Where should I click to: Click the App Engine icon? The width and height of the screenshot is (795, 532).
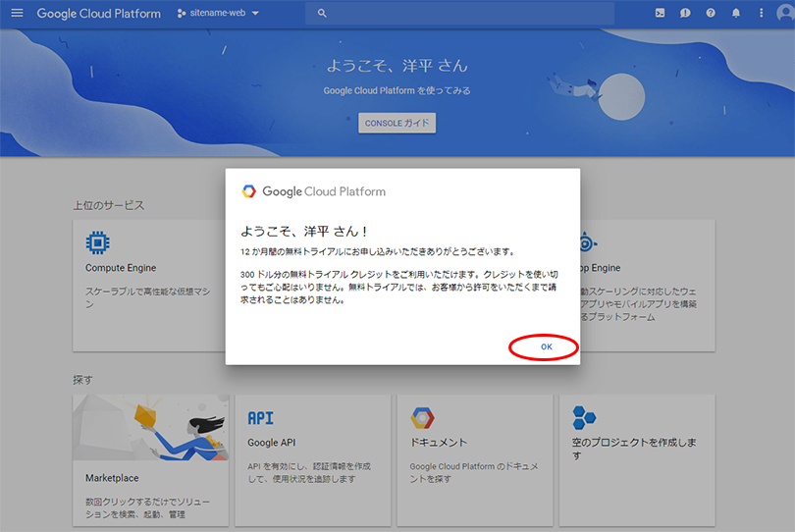coord(588,242)
